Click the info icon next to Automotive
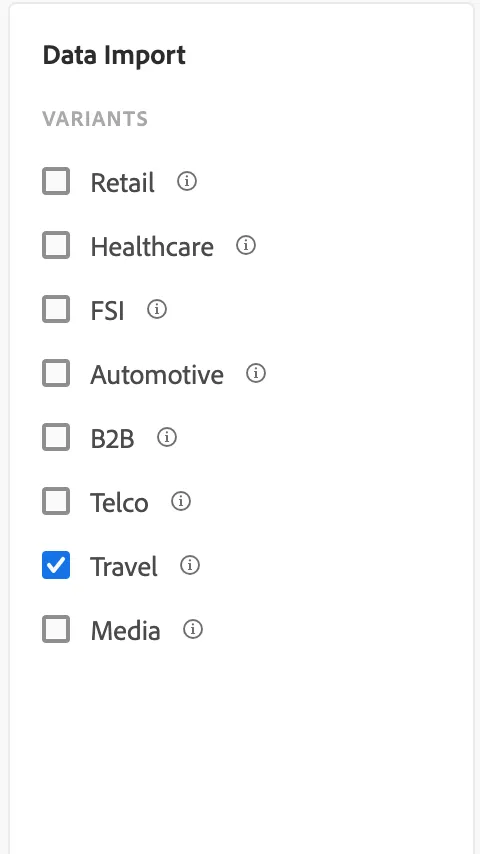The width and height of the screenshot is (480, 854). (x=256, y=373)
